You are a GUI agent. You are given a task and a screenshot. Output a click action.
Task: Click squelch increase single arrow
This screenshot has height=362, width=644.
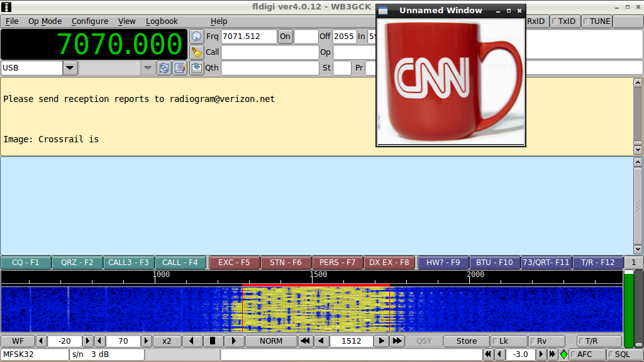click(x=541, y=354)
